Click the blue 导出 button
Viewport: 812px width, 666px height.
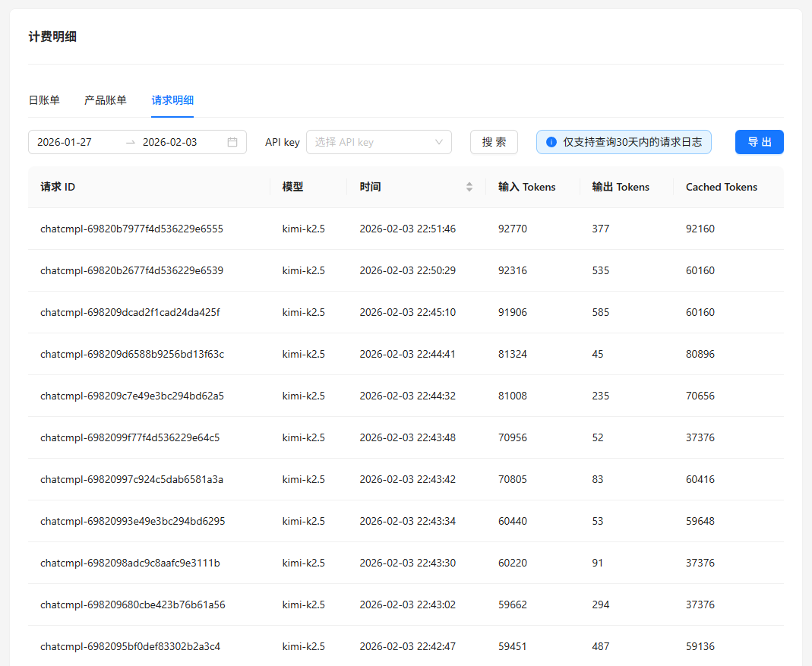759,142
